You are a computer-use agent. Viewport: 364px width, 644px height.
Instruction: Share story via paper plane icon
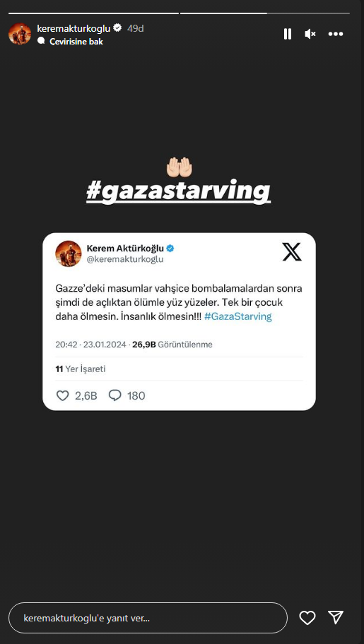(336, 617)
